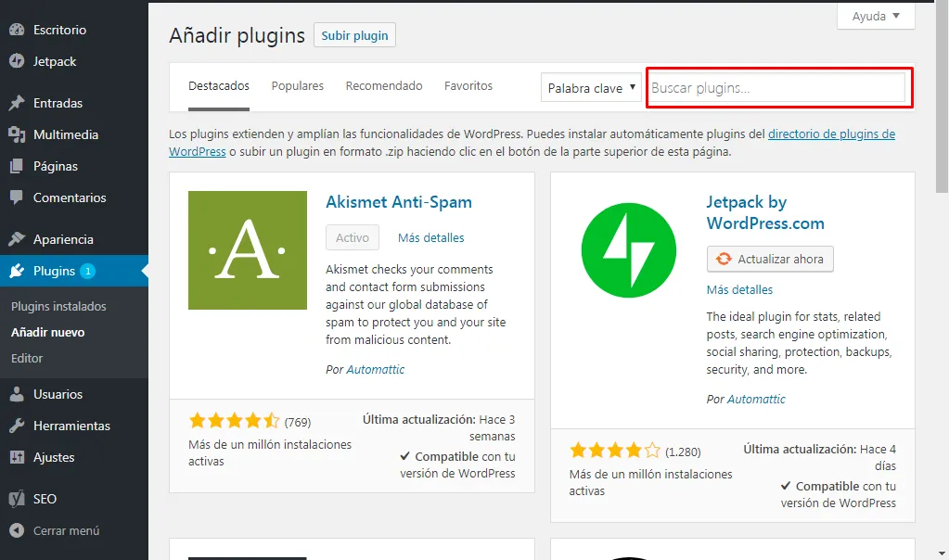The width and height of the screenshot is (949, 560).
Task: Click the Subir plugin button
Action: coord(354,35)
